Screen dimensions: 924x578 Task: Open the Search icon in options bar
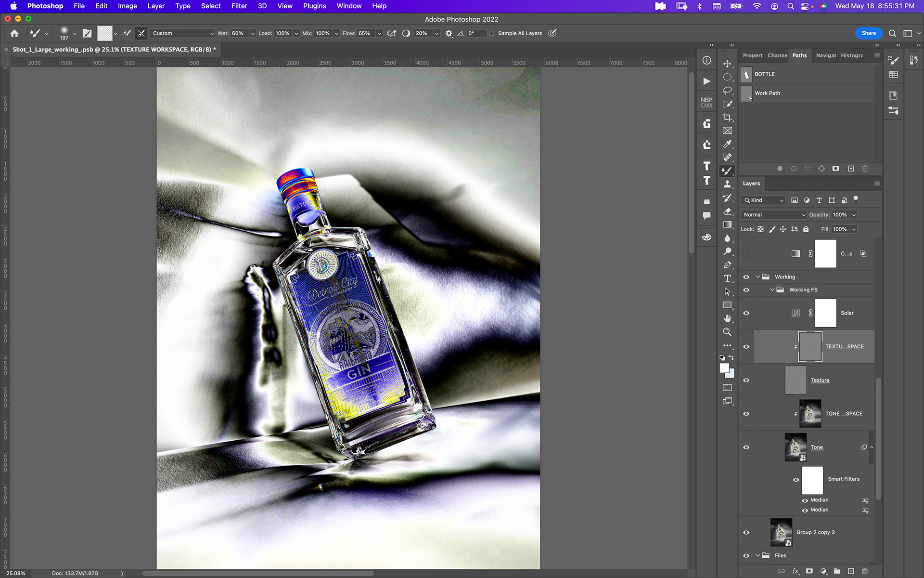(892, 33)
